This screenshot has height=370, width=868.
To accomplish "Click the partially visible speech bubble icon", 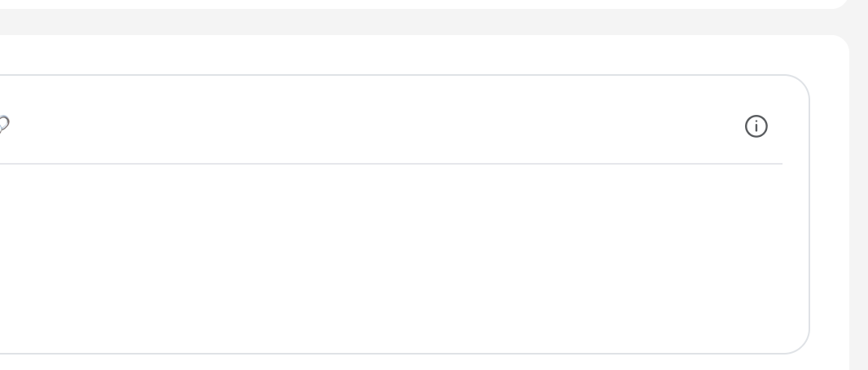I will pos(3,125).
